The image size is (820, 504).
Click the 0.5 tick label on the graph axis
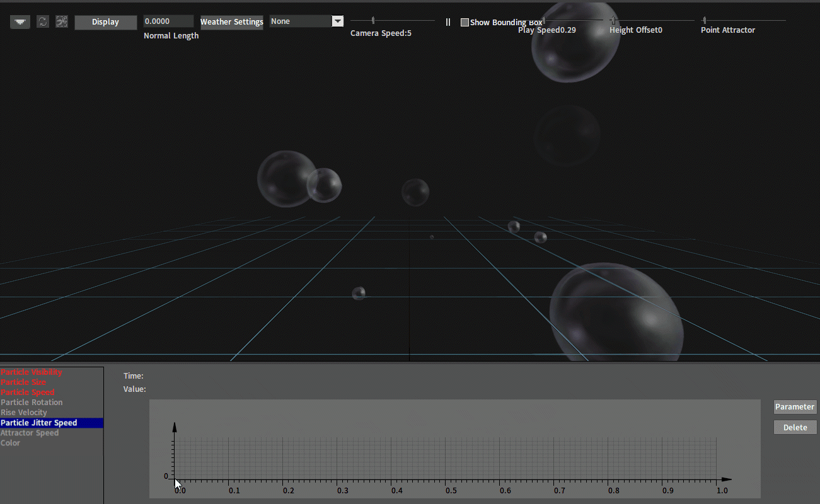point(451,490)
